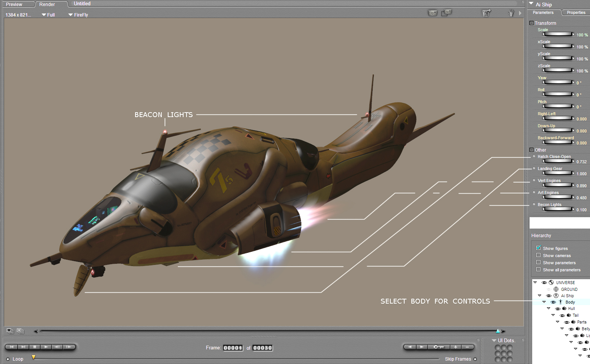Click the first compare-renders icon at bottom-left
This screenshot has width=590, height=364.
[x=10, y=331]
